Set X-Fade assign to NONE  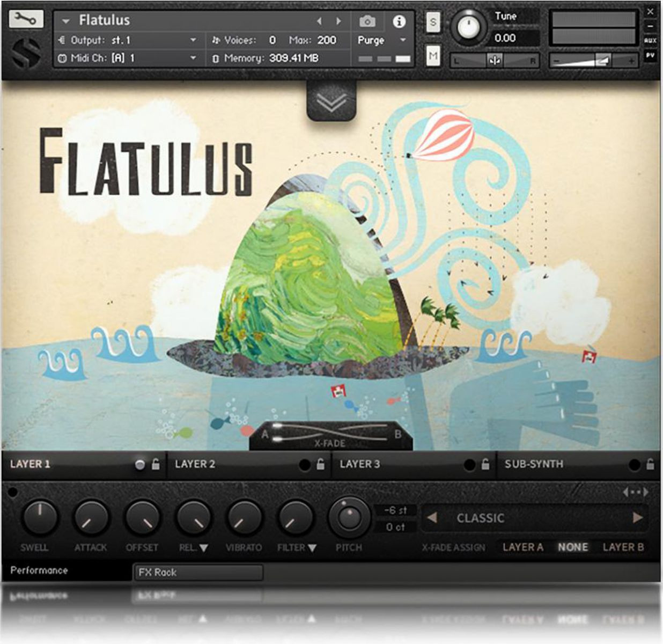[573, 547]
